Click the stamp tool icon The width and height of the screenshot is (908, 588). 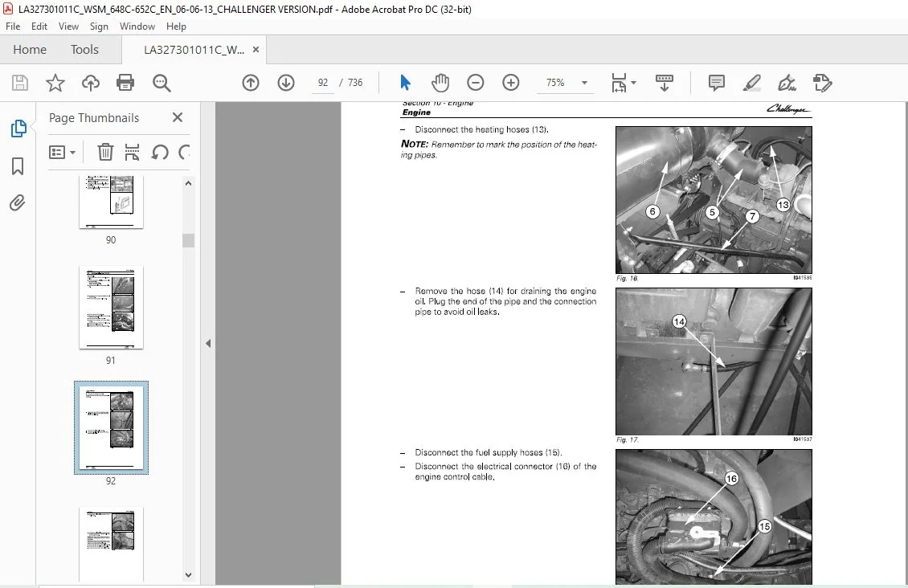tap(822, 83)
